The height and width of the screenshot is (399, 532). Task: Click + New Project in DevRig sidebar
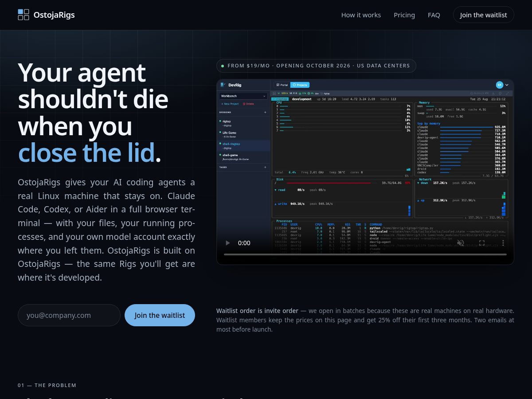point(230,104)
